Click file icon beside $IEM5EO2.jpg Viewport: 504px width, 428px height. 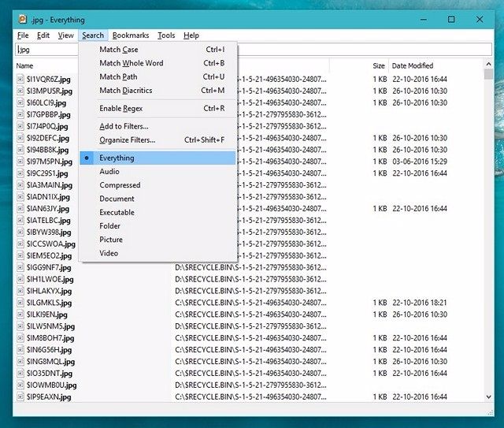(x=20, y=255)
